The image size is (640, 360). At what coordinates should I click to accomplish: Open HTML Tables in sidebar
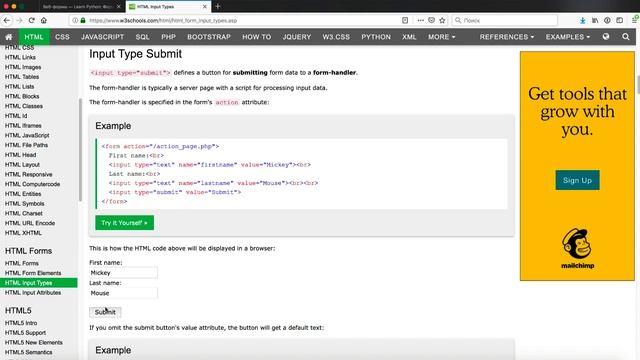pyautogui.click(x=22, y=77)
